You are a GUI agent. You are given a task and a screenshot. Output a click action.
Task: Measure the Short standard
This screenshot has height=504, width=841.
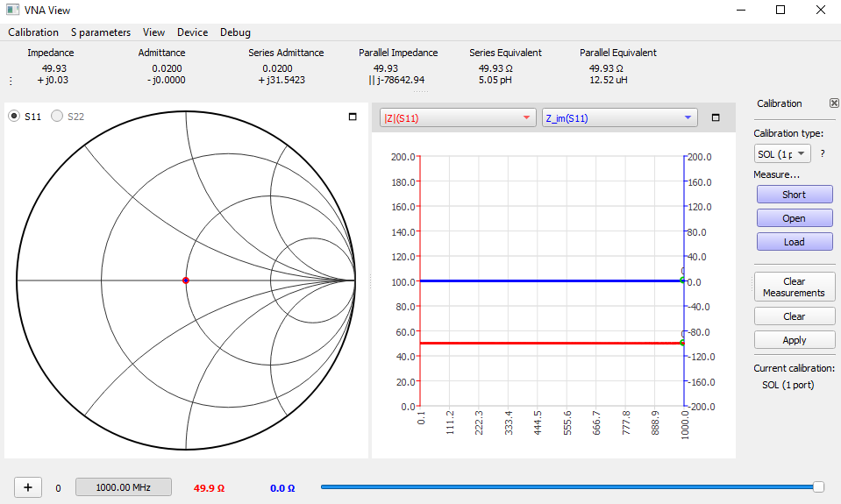[795, 194]
